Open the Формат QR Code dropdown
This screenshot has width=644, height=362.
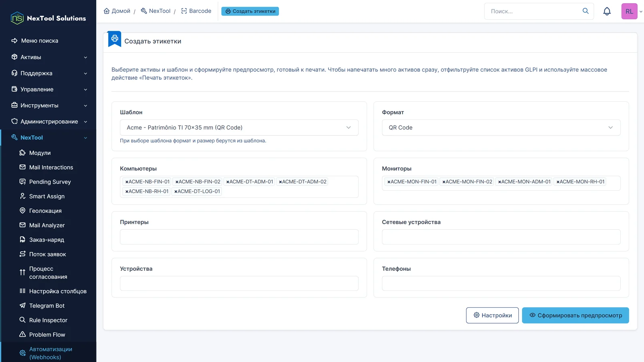[x=501, y=128]
